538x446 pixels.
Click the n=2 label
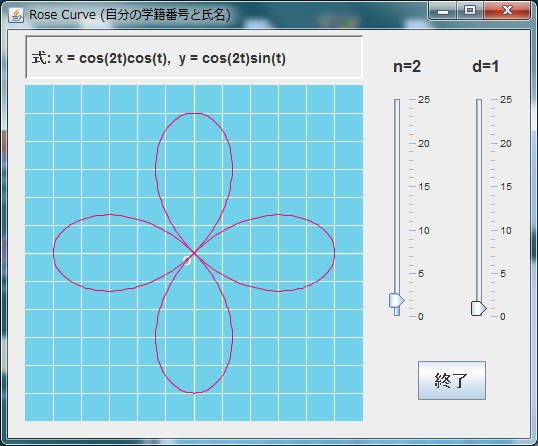(407, 67)
